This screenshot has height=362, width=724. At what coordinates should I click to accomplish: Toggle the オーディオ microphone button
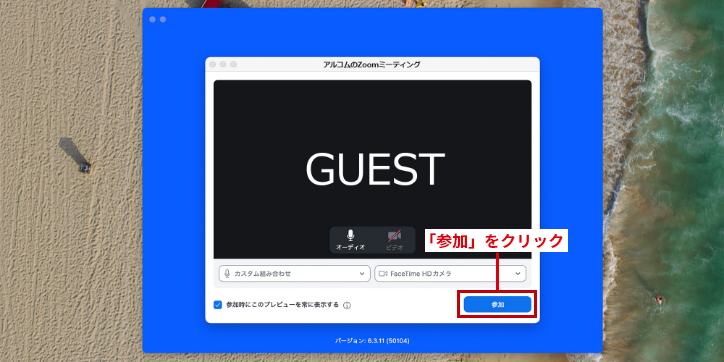point(350,240)
